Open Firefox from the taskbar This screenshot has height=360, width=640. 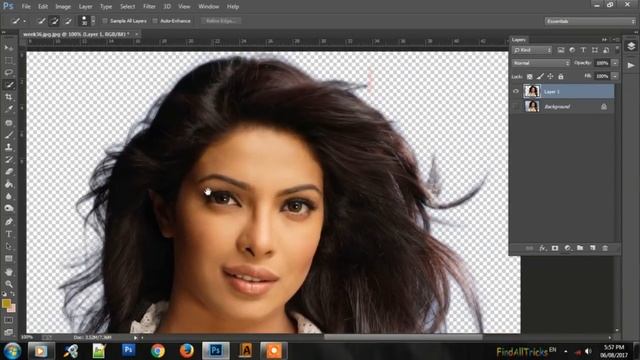coord(187,351)
